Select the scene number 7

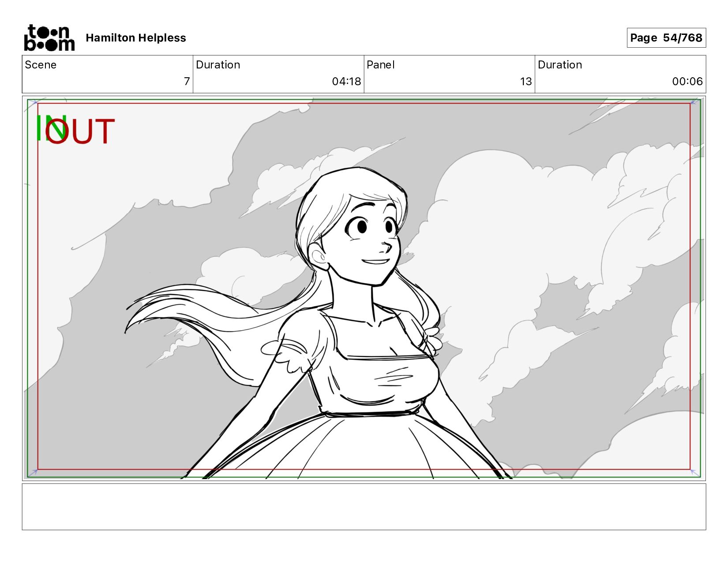(x=187, y=81)
